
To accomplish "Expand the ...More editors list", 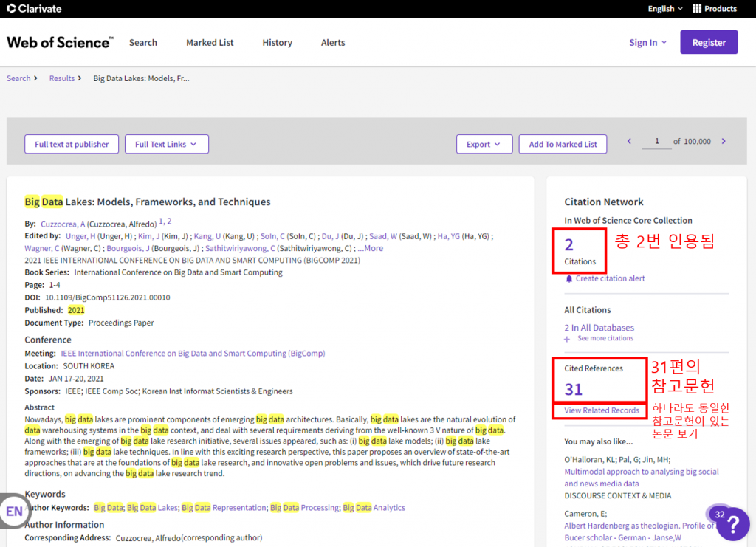I will (x=371, y=248).
